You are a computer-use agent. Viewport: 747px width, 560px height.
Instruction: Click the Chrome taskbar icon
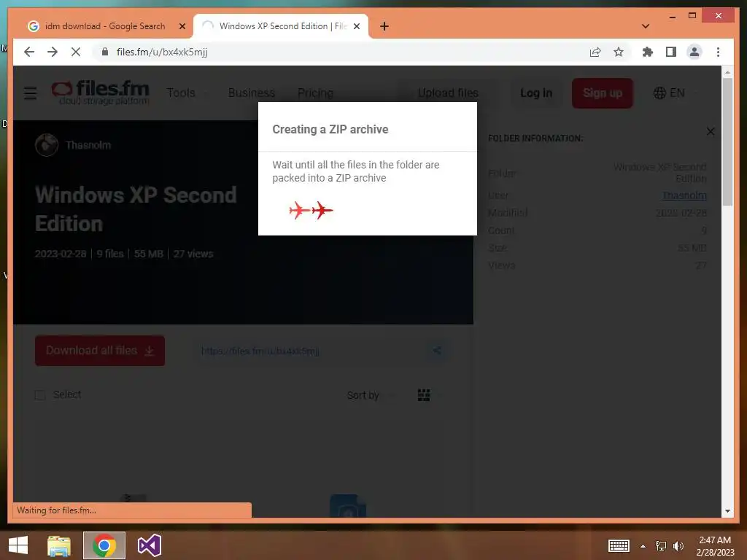click(104, 545)
